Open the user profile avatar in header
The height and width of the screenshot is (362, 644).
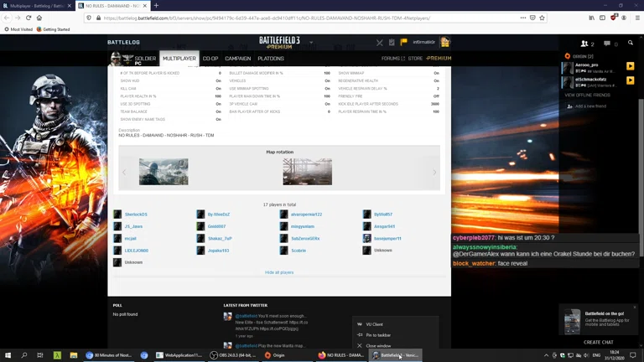pos(444,42)
